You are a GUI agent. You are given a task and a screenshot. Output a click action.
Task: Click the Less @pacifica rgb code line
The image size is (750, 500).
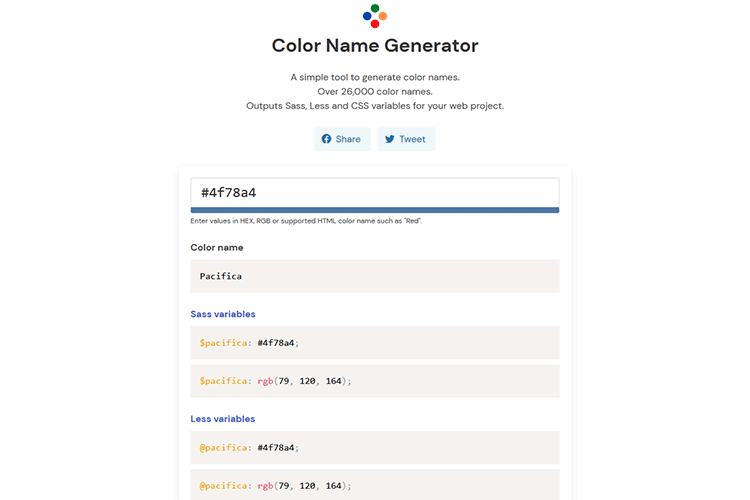pyautogui.click(x=374, y=485)
